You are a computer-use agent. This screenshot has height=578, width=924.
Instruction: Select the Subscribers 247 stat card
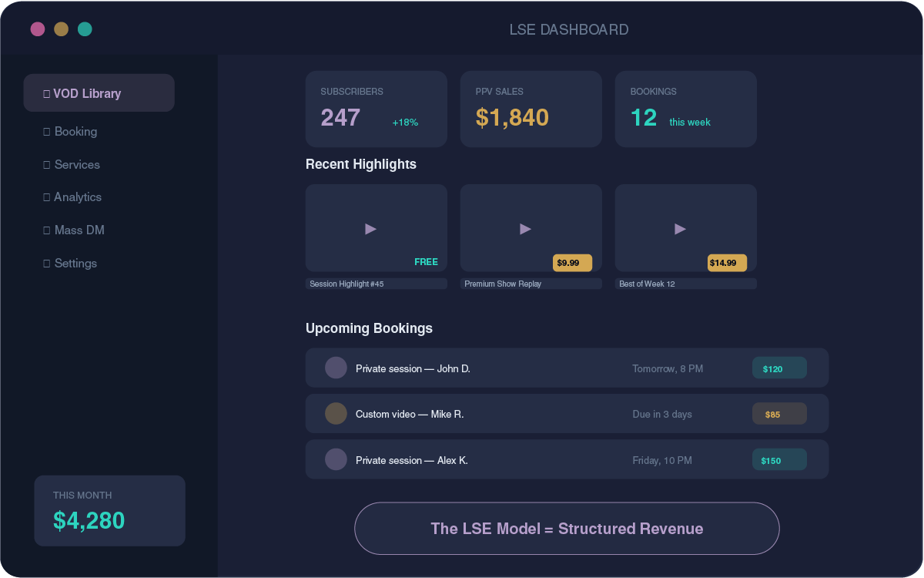(377, 109)
